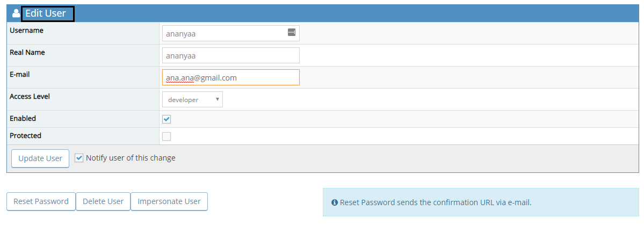Click the Access Level label
The image size is (644, 225).
coord(30,97)
